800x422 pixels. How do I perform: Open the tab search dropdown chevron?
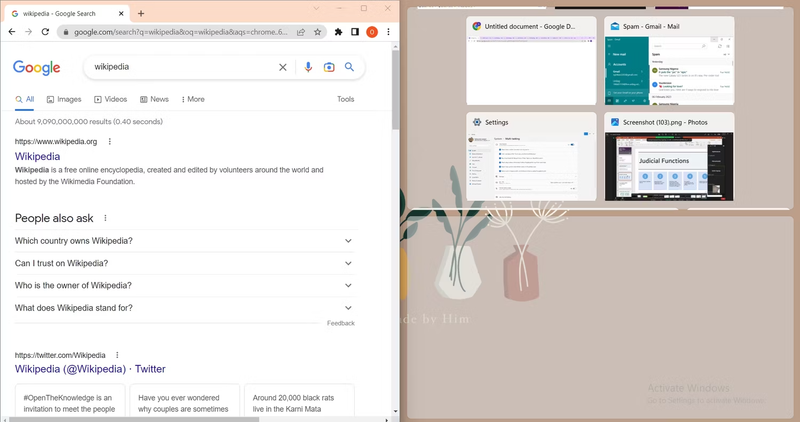click(316, 8)
